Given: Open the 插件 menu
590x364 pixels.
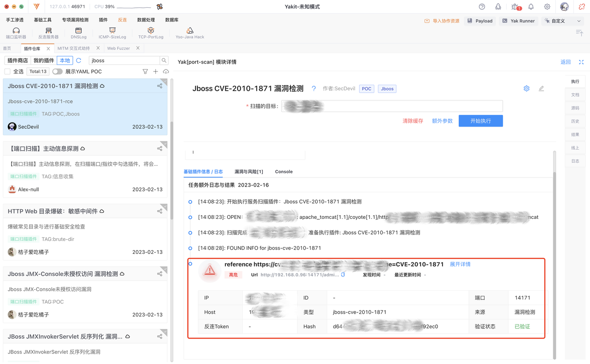Looking at the screenshot, I should coord(103,20).
